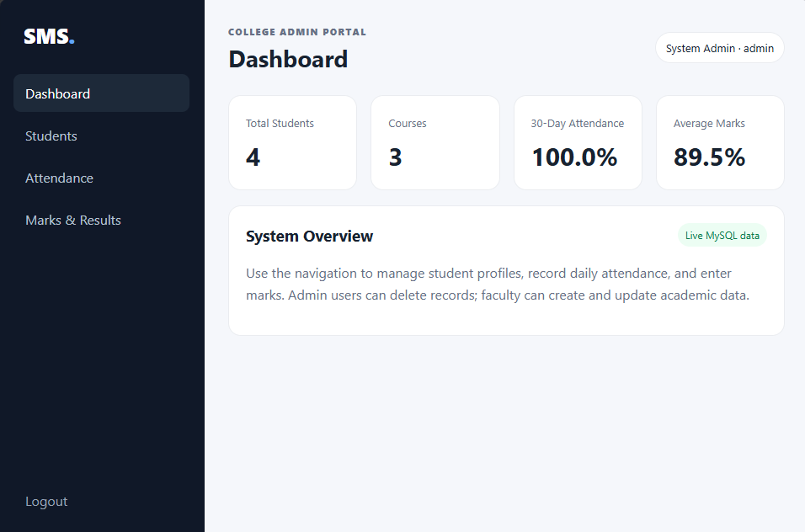This screenshot has width=805, height=532.
Task: Click the 89.5% average marks value
Action: (x=710, y=157)
